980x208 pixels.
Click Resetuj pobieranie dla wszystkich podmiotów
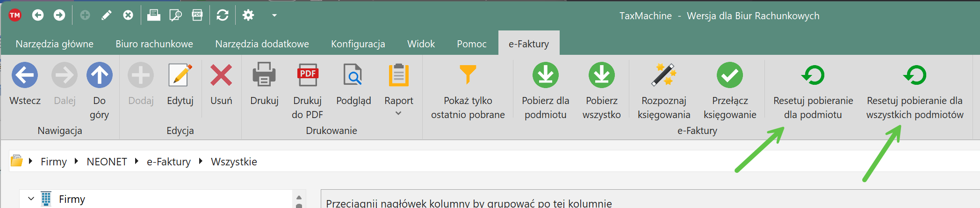[x=915, y=75]
